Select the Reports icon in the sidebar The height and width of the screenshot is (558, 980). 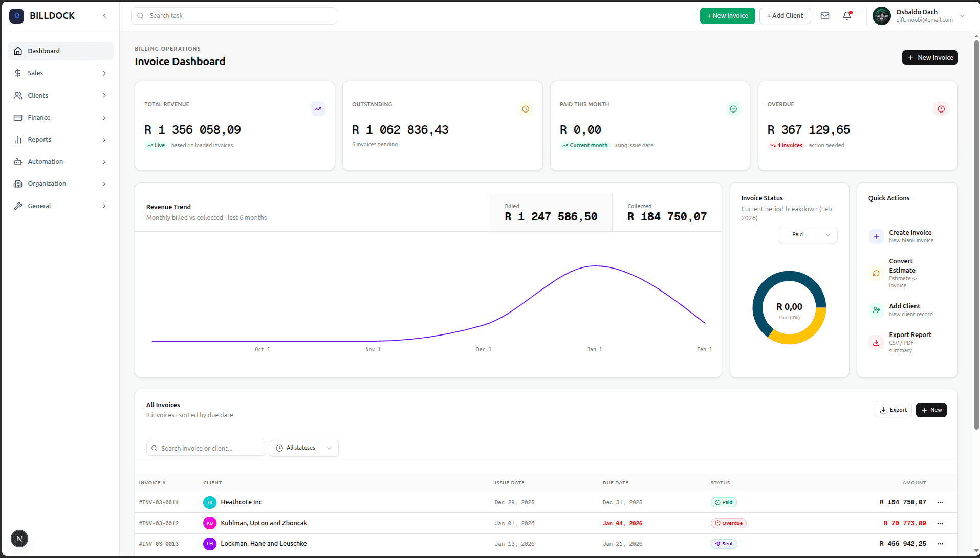18,139
